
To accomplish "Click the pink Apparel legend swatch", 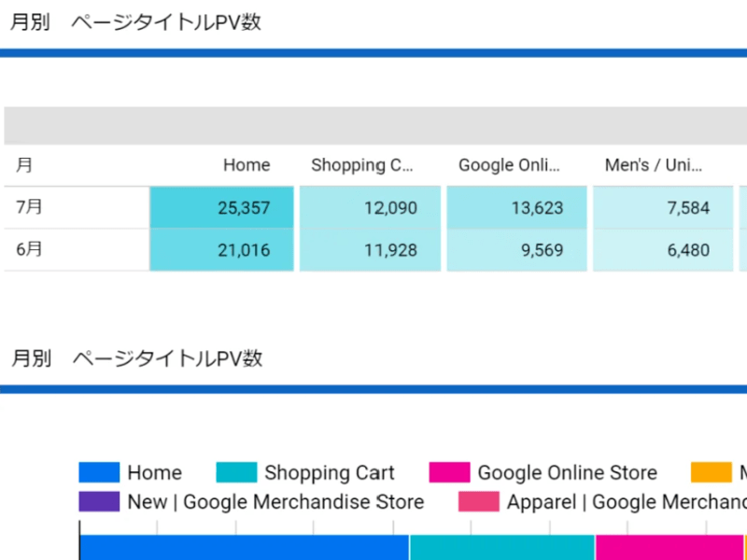I will 479,502.
